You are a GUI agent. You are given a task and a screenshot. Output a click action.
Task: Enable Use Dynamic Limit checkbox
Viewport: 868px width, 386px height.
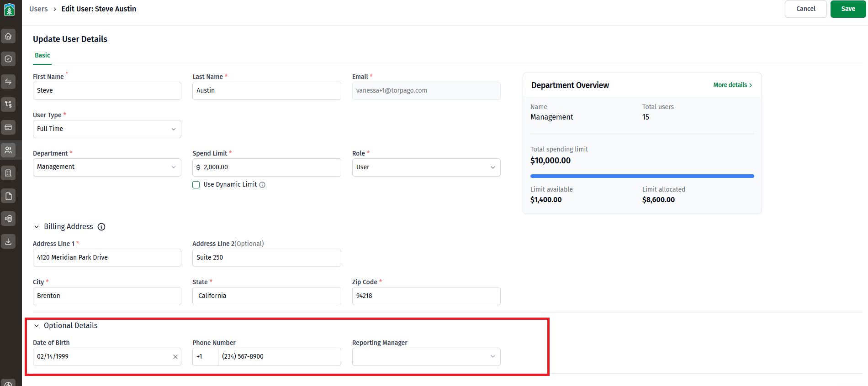coord(196,185)
